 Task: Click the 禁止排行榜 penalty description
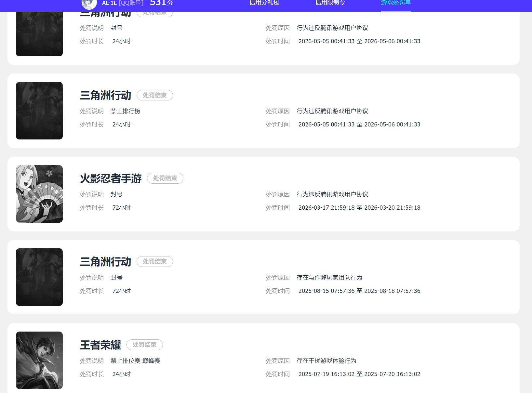(x=126, y=111)
